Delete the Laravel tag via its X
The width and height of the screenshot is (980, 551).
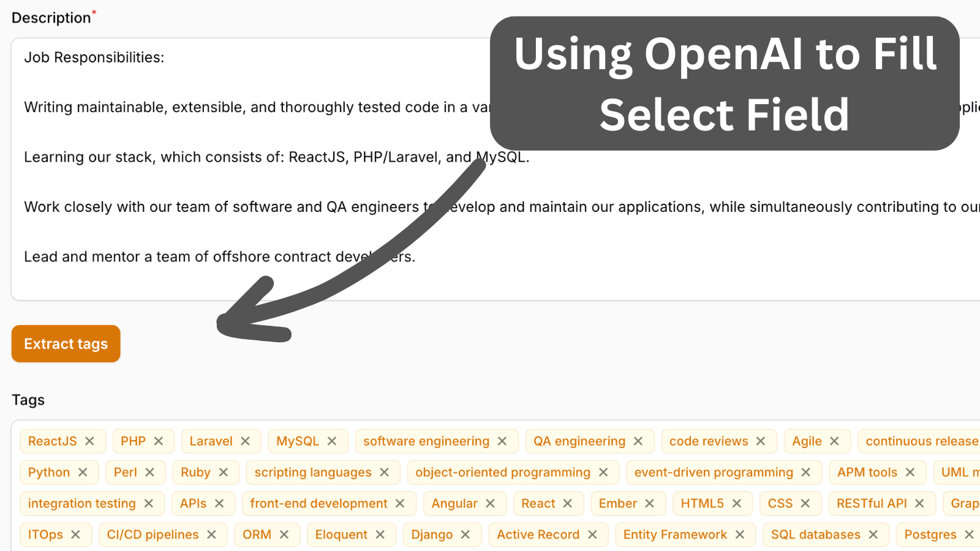coord(245,441)
